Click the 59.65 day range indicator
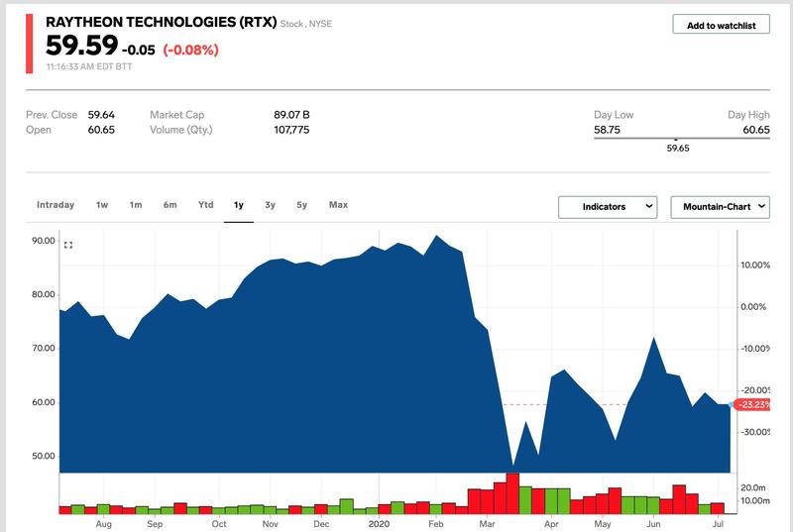The image size is (793, 532). 678,148
